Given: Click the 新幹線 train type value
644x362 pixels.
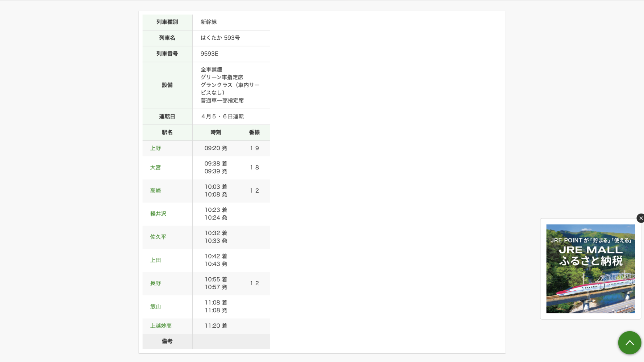Looking at the screenshot, I should [x=209, y=22].
